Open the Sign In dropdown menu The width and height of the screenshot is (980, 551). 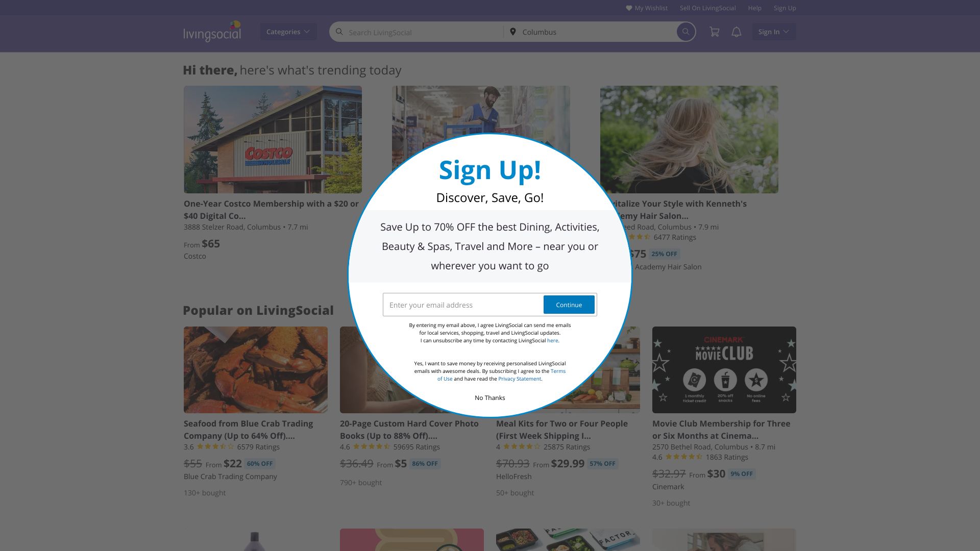coord(773,32)
